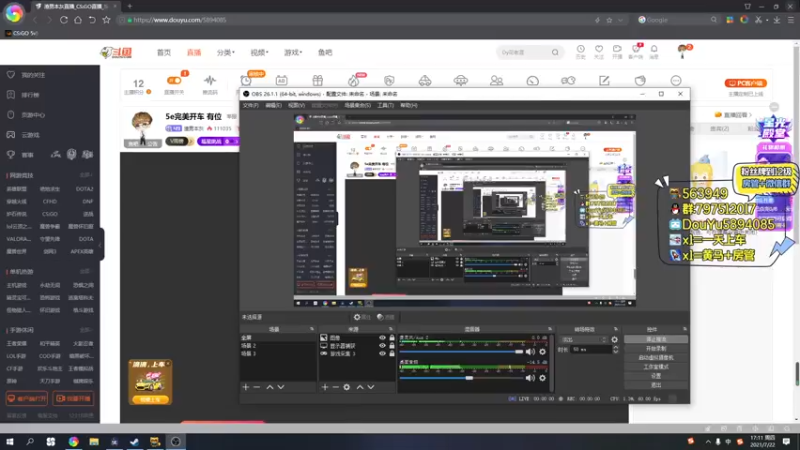Toggle the lock on second OBS source

point(392,345)
